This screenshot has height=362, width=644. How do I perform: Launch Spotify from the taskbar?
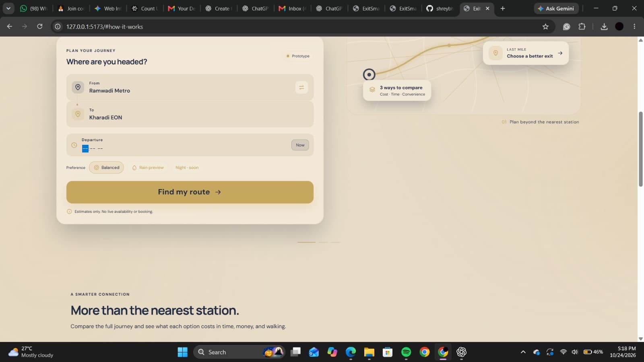click(x=406, y=352)
